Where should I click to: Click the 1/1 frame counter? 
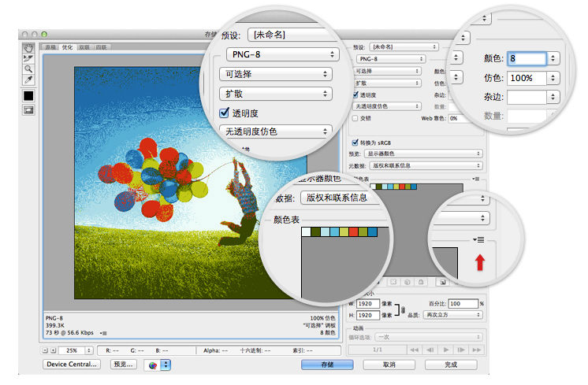(x=378, y=350)
